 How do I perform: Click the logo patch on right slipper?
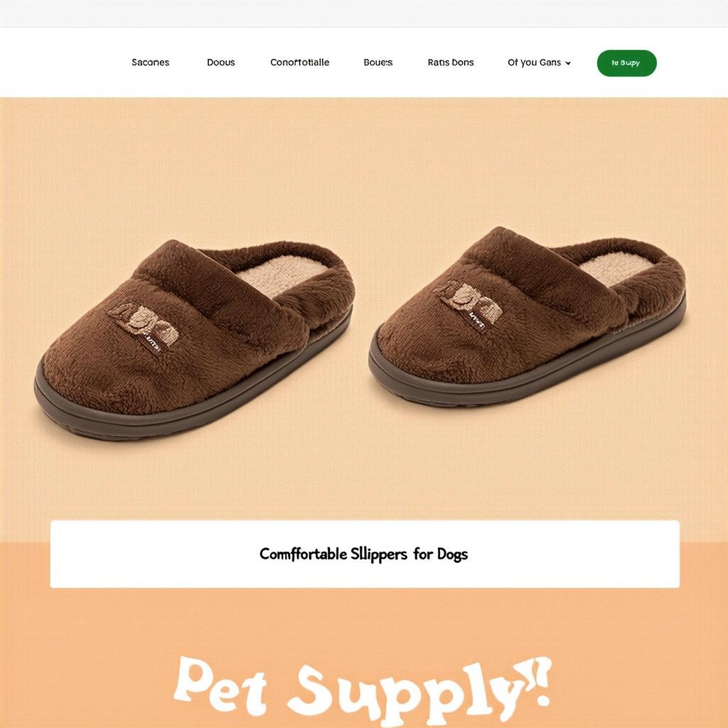click(470, 304)
